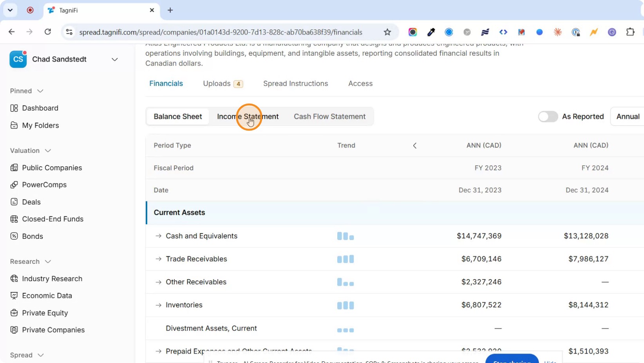644x363 pixels.
Task: Click the FY 2024 Inventories value $8,144,312
Action: point(588,305)
